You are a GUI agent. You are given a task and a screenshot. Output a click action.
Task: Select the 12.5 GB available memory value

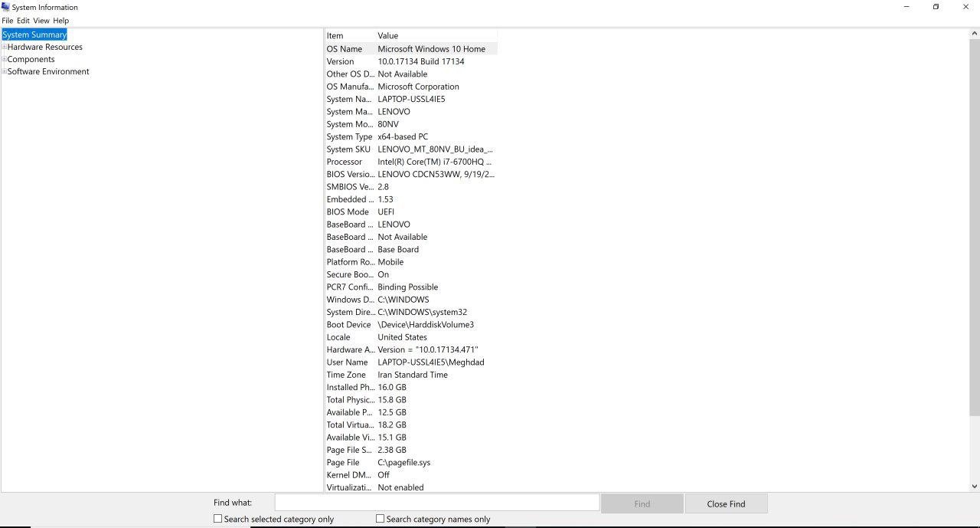(x=392, y=412)
